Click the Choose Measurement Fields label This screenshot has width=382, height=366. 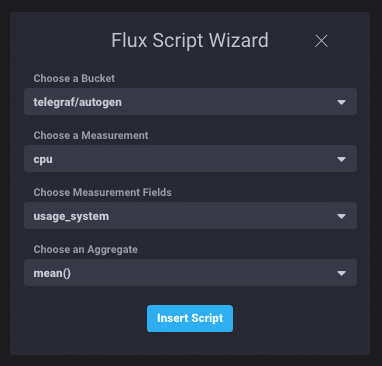[102, 192]
